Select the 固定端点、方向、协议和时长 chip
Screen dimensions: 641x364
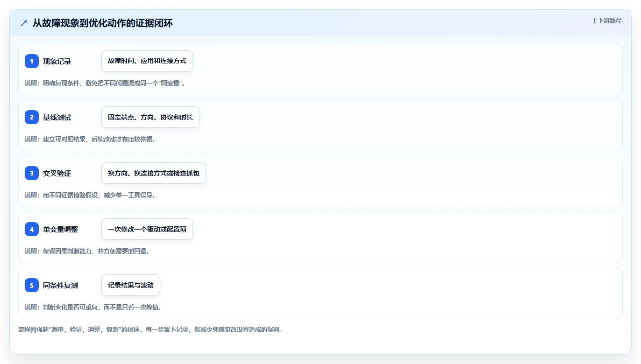click(x=150, y=117)
